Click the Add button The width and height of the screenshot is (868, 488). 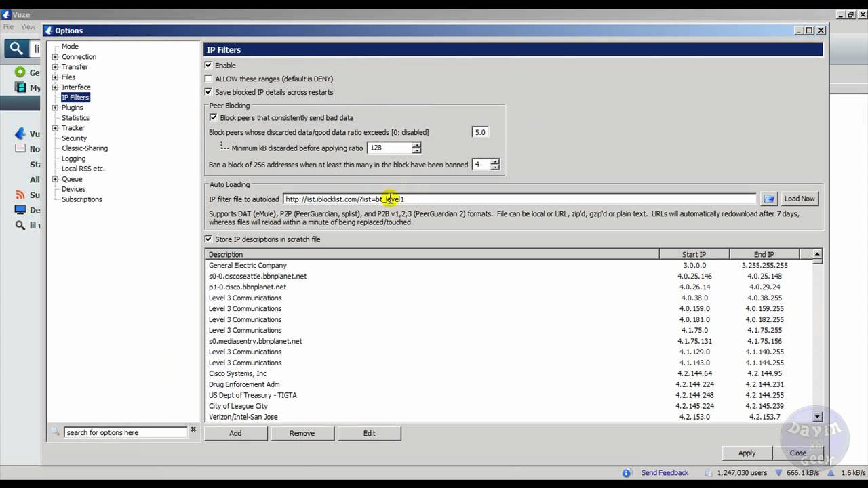[x=235, y=433]
